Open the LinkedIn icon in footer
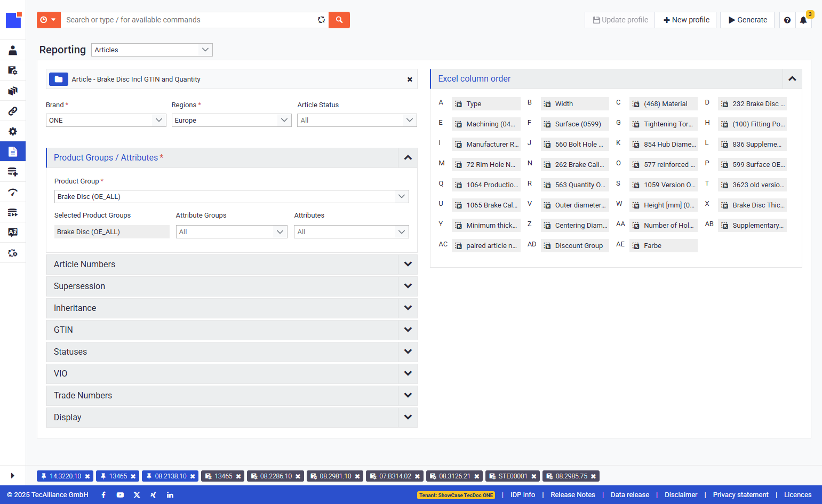Viewport: 822px width, 504px height. tap(170, 495)
